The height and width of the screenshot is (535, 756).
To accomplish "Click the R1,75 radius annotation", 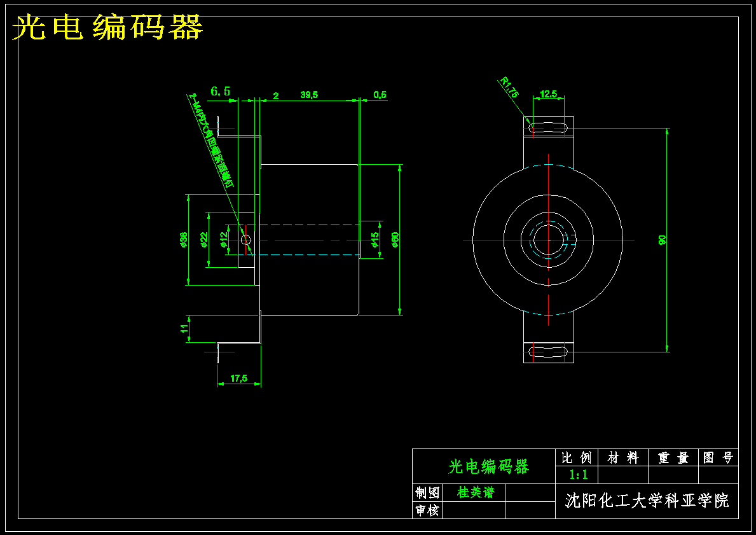I will [x=509, y=87].
